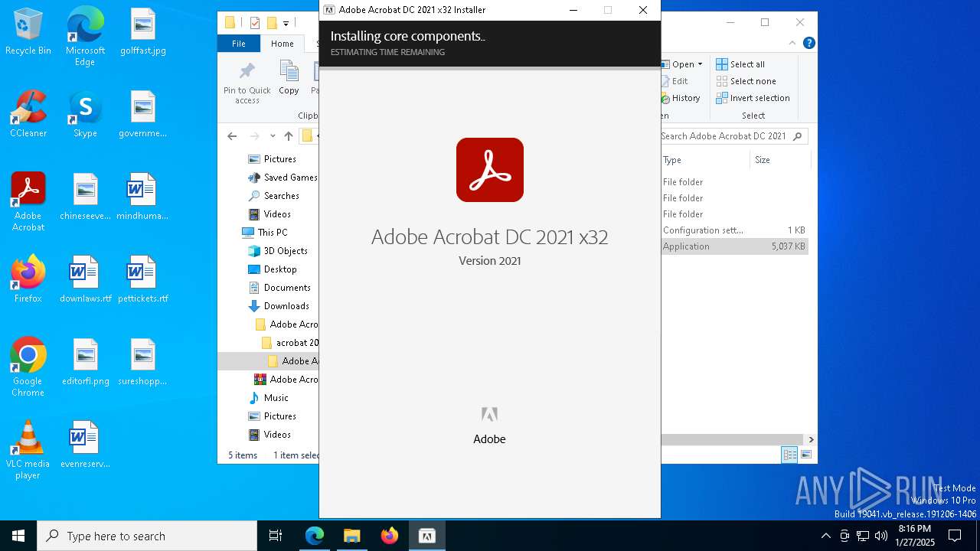
Task: Open Edge from the taskbar
Action: (x=315, y=536)
